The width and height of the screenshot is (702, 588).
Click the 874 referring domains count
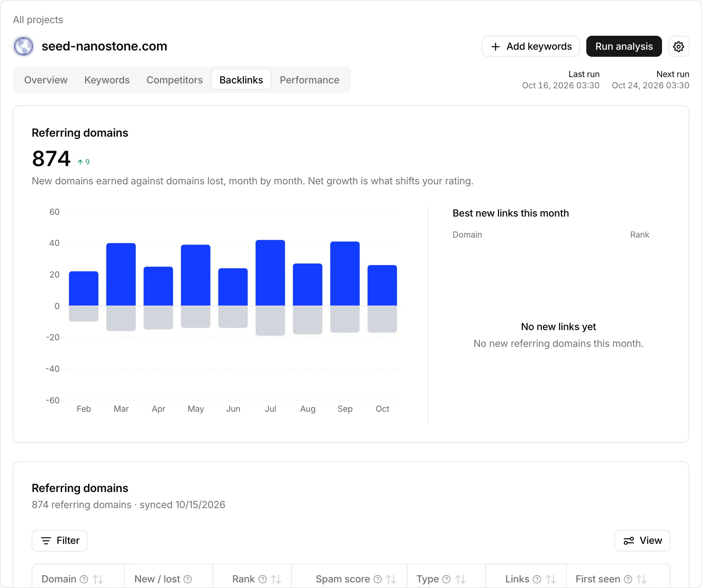tap(51, 158)
